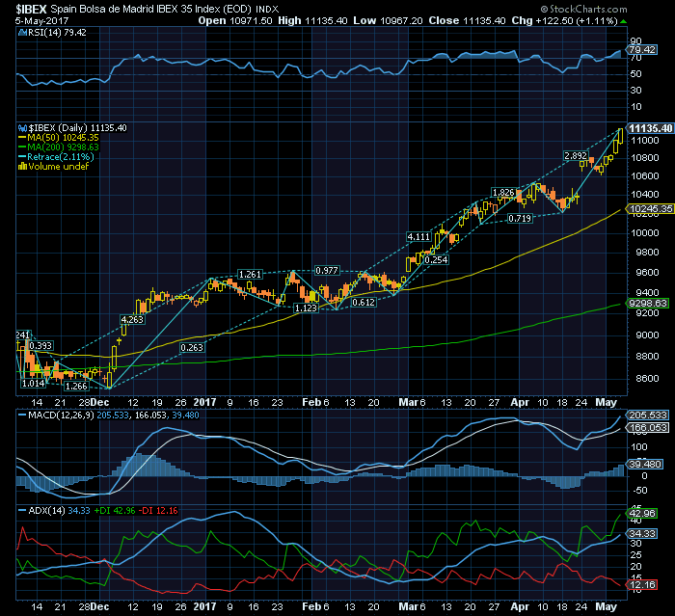The height and width of the screenshot is (616, 675).
Task: Click the -DI 12.16 legend label
Action: tap(159, 511)
